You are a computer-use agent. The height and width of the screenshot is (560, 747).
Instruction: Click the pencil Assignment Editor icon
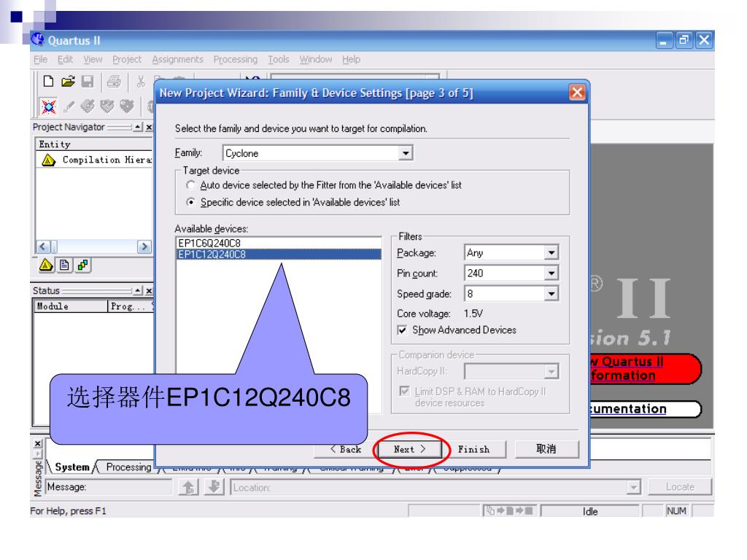(69, 106)
